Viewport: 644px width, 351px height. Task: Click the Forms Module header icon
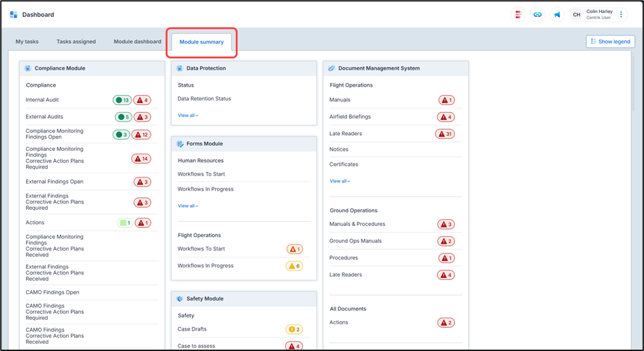180,144
